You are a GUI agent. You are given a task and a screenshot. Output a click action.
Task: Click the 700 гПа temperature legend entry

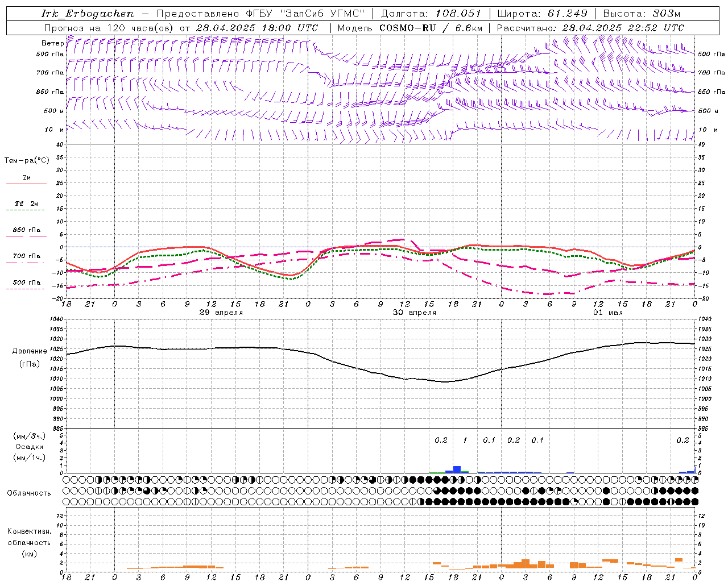point(27,256)
